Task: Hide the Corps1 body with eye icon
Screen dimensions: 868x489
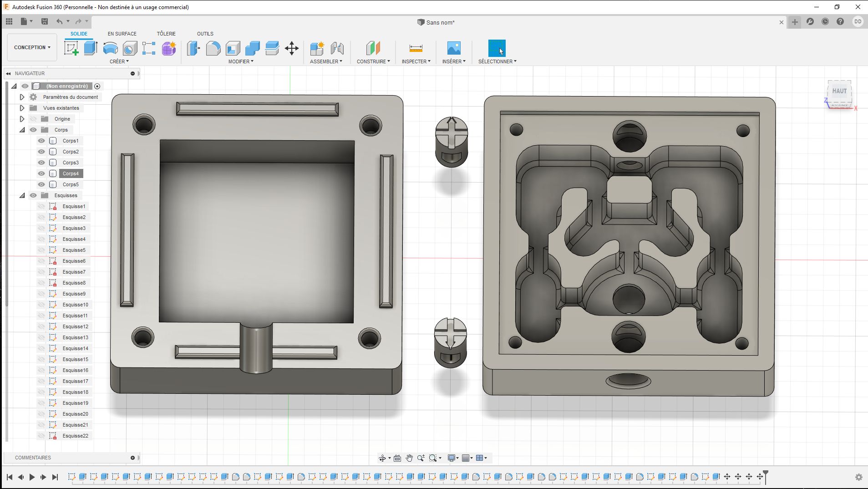Action: pos(41,141)
